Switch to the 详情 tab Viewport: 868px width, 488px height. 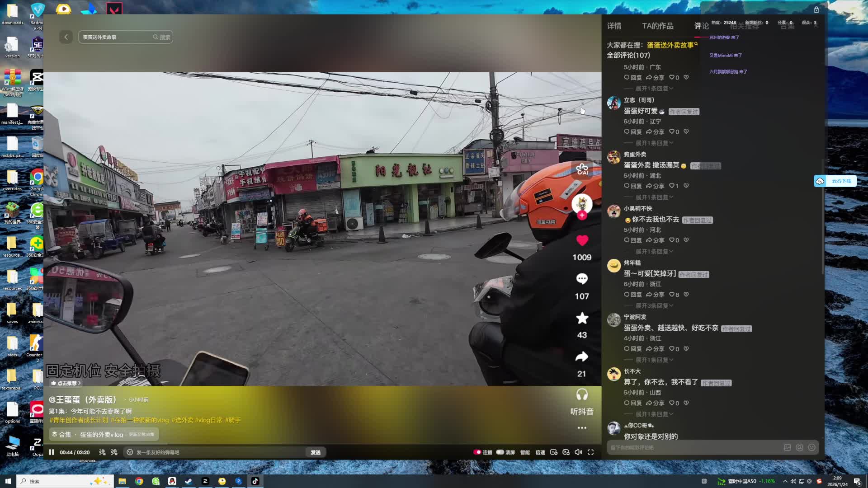tap(614, 26)
